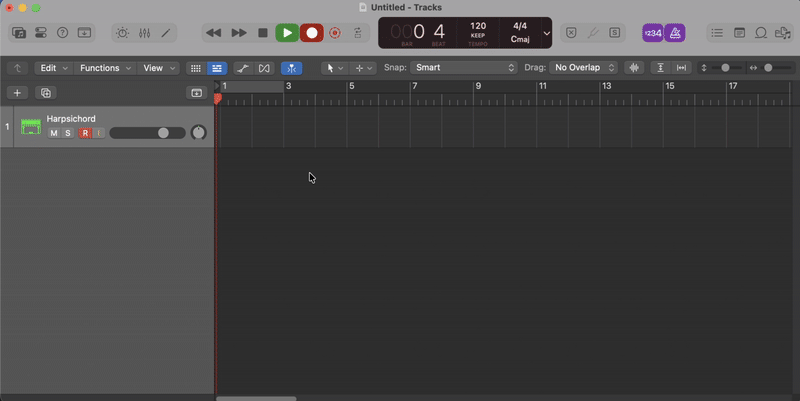Show the Inspector panel
Screen dimensions: 800x401
[x=41, y=33]
